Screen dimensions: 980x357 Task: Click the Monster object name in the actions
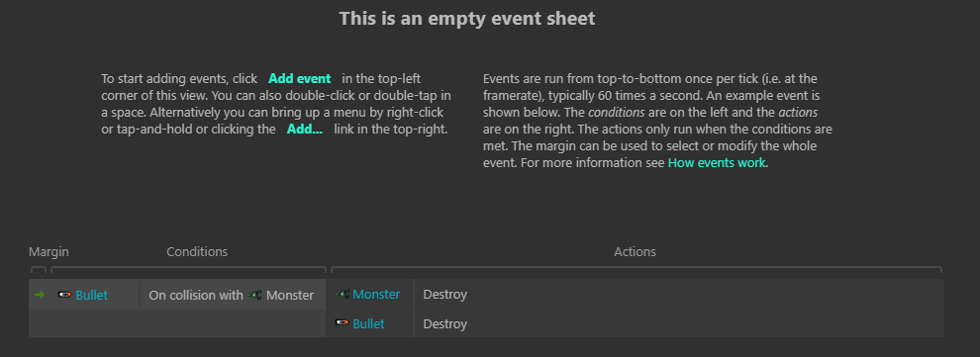point(376,294)
